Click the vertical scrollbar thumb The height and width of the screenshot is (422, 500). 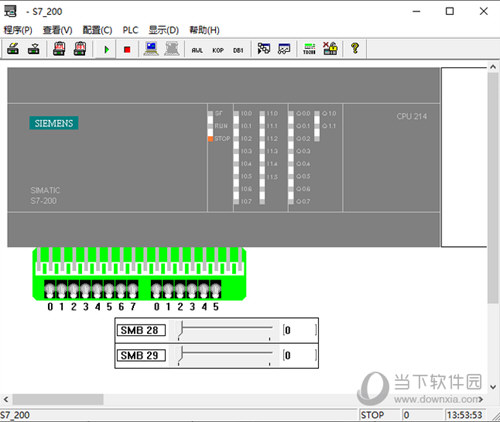(x=493, y=188)
